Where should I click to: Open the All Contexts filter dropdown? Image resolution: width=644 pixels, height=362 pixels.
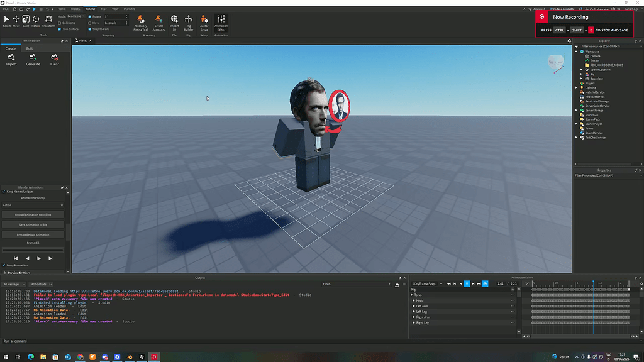click(x=41, y=284)
